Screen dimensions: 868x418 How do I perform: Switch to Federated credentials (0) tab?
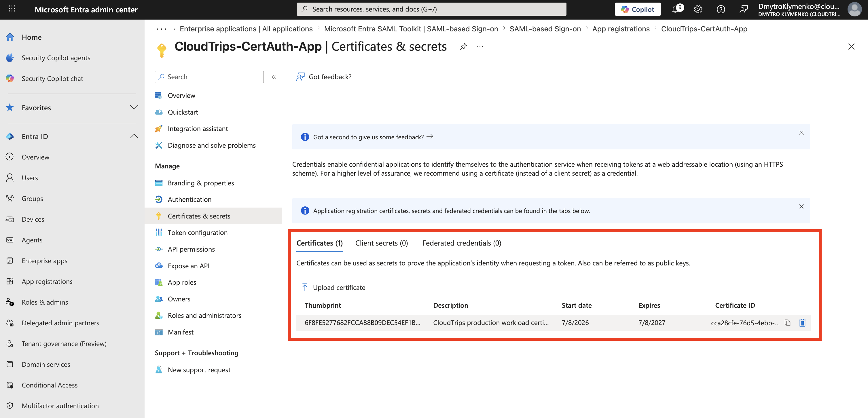pos(462,243)
